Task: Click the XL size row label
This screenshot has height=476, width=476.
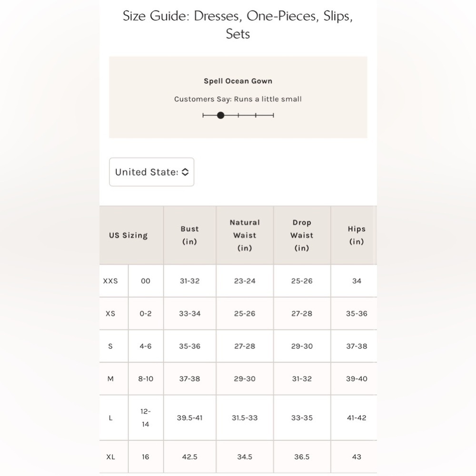Action: coord(110,457)
